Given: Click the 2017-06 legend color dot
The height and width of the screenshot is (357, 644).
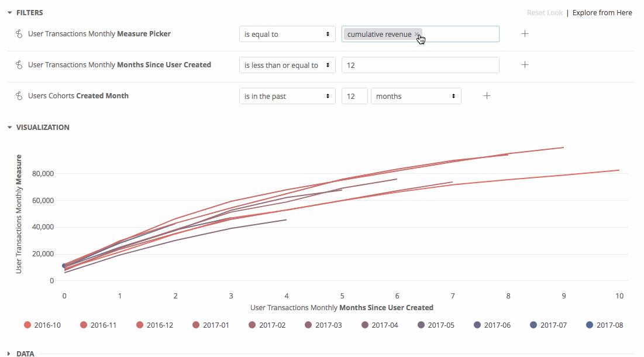Looking at the screenshot, I should [x=477, y=325].
